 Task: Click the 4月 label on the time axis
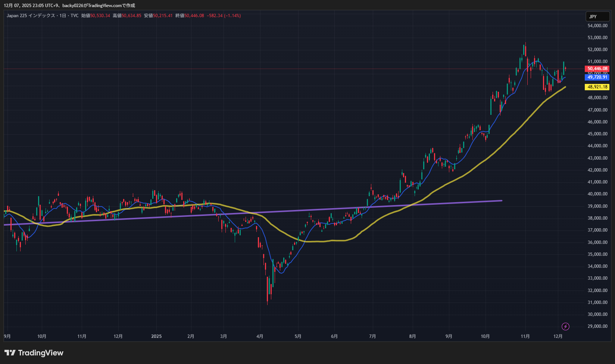[260, 336]
